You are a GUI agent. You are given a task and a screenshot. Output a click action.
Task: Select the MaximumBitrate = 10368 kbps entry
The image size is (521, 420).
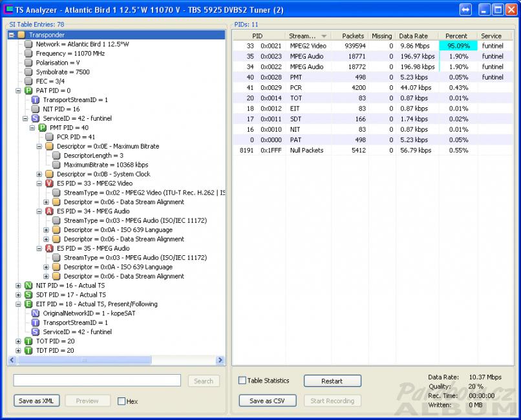coord(105,165)
